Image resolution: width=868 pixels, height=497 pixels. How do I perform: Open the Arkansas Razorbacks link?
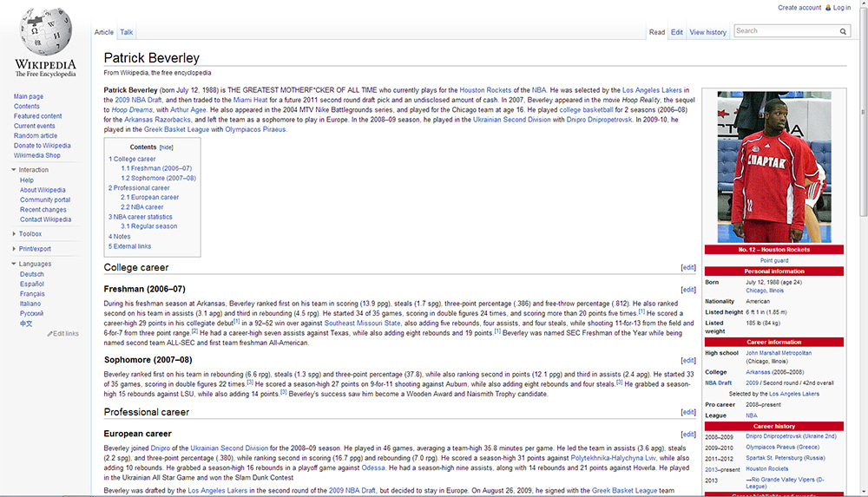point(157,120)
